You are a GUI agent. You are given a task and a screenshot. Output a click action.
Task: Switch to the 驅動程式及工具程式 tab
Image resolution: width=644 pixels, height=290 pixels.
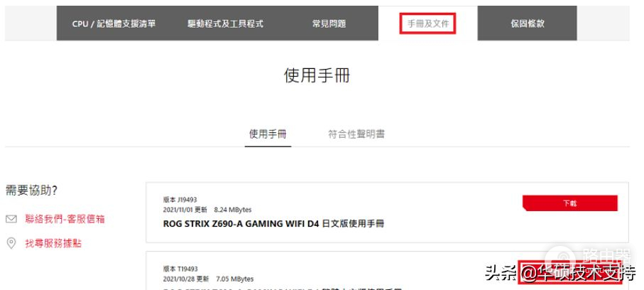click(x=226, y=24)
